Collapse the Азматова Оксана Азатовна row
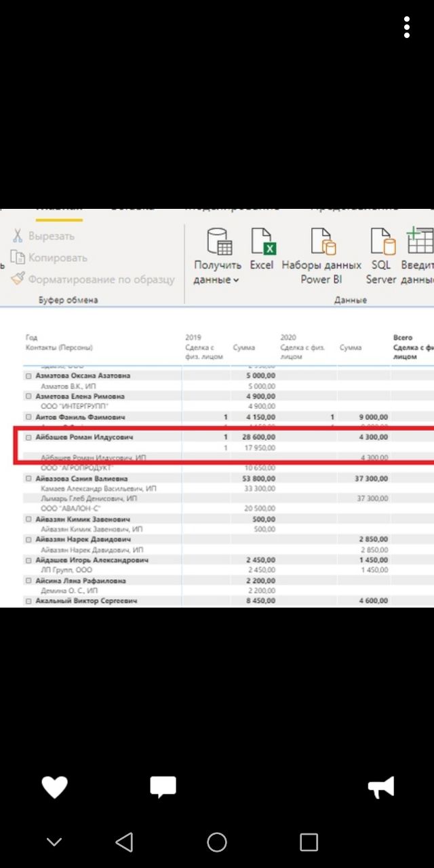The image size is (434, 868). pyautogui.click(x=28, y=376)
